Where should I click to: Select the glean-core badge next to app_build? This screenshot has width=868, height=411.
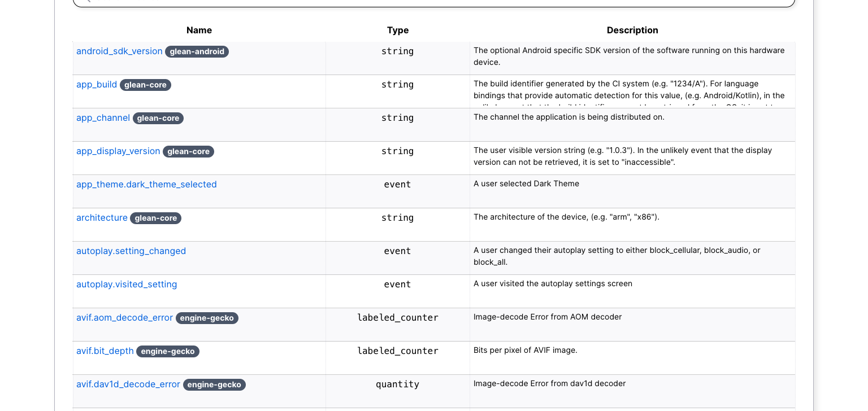(x=145, y=85)
